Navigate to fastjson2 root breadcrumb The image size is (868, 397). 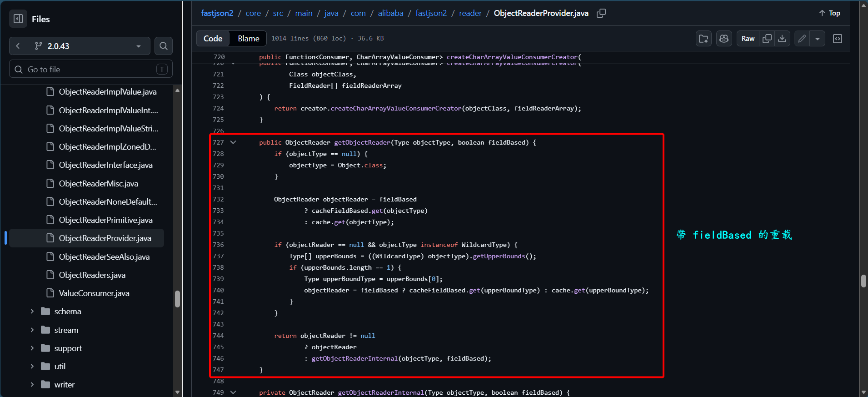coord(217,13)
